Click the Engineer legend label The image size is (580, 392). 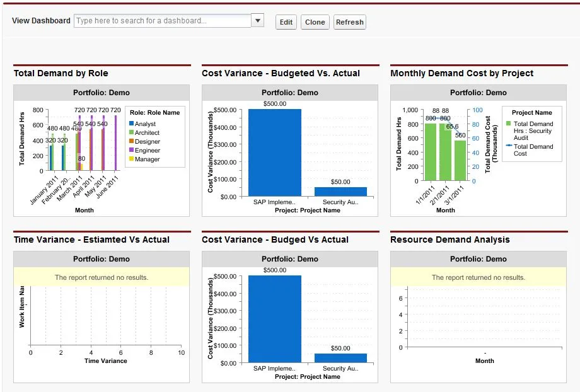(148, 150)
